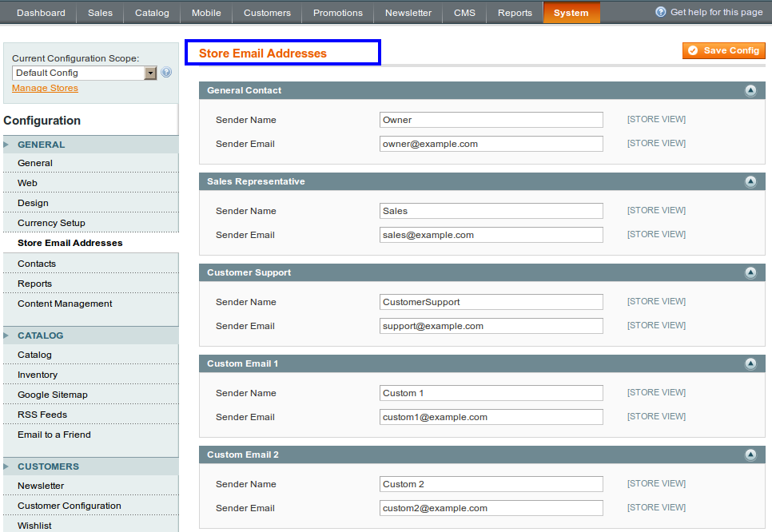Collapse the Custom Email 2 section arrow icon
Viewport: 772px width, 532px height.
[x=750, y=455]
